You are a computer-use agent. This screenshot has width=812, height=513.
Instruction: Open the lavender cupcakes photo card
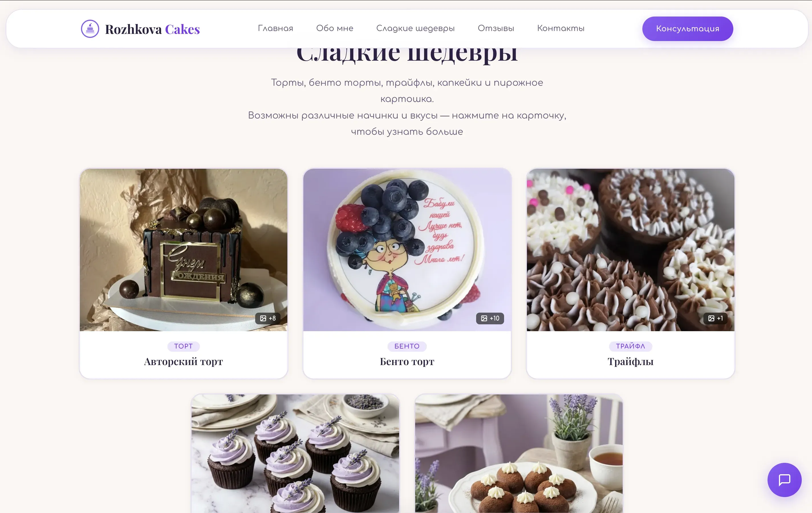point(295,454)
